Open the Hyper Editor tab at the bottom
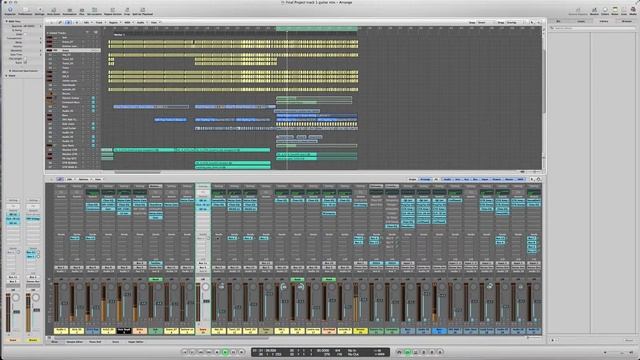This screenshot has width=640, height=360. (x=136, y=342)
